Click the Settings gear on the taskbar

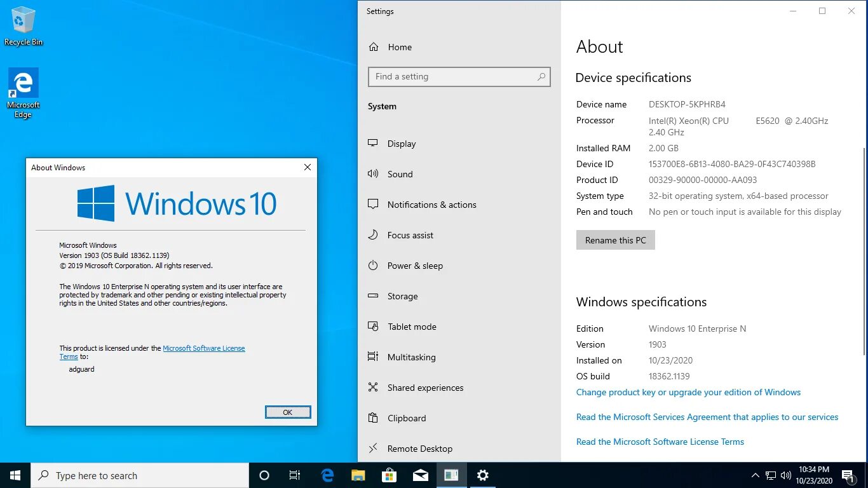coord(482,475)
